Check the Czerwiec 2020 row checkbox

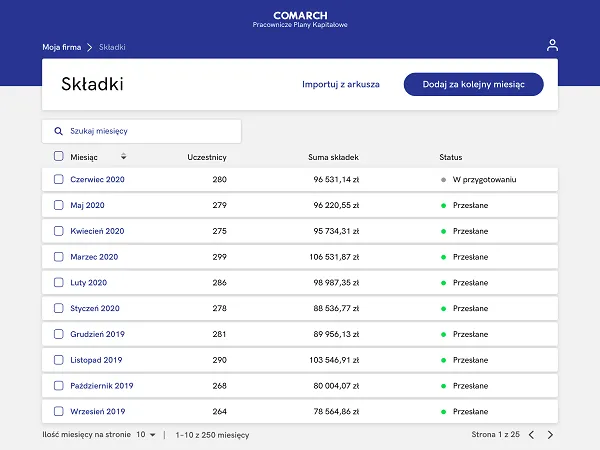click(59, 179)
